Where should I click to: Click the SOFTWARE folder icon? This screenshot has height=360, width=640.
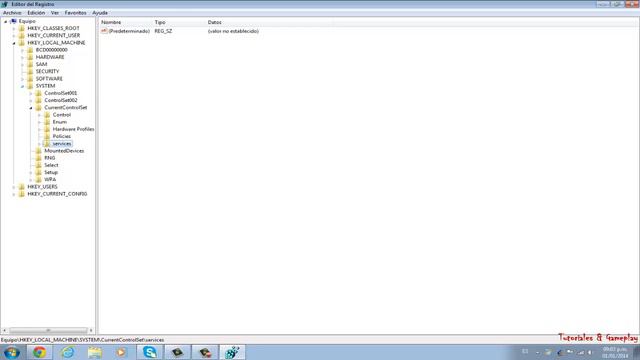pyautogui.click(x=30, y=79)
